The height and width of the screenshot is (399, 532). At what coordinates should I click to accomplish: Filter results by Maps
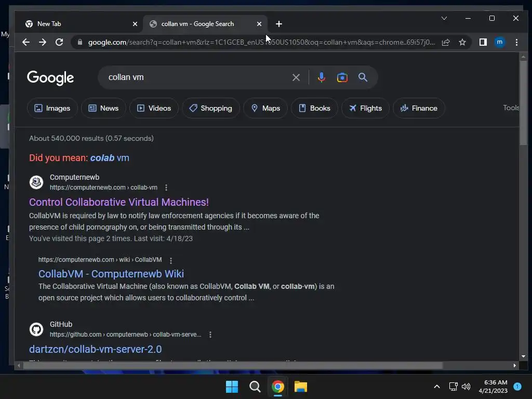265,108
